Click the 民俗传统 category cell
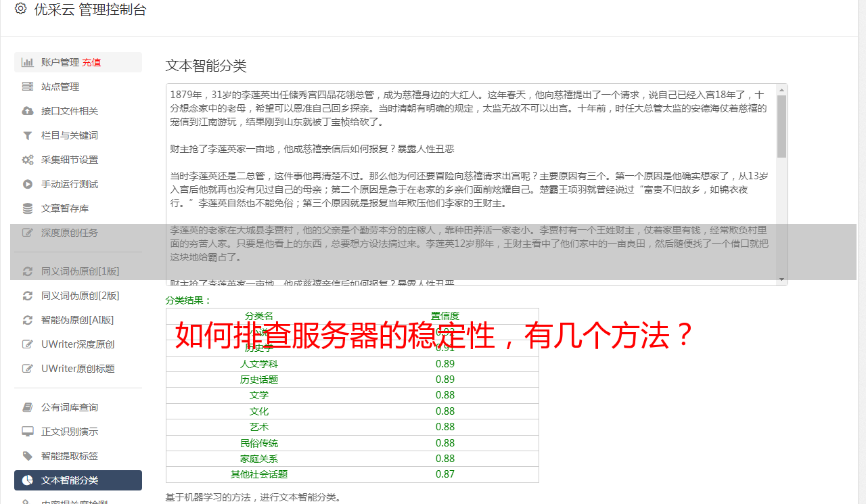This screenshot has height=504, width=866. coord(259,443)
